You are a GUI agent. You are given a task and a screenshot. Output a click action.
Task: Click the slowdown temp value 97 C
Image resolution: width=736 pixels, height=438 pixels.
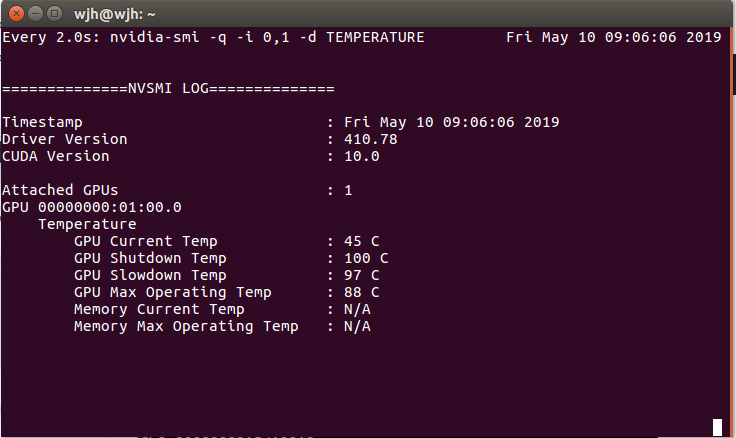pos(362,275)
